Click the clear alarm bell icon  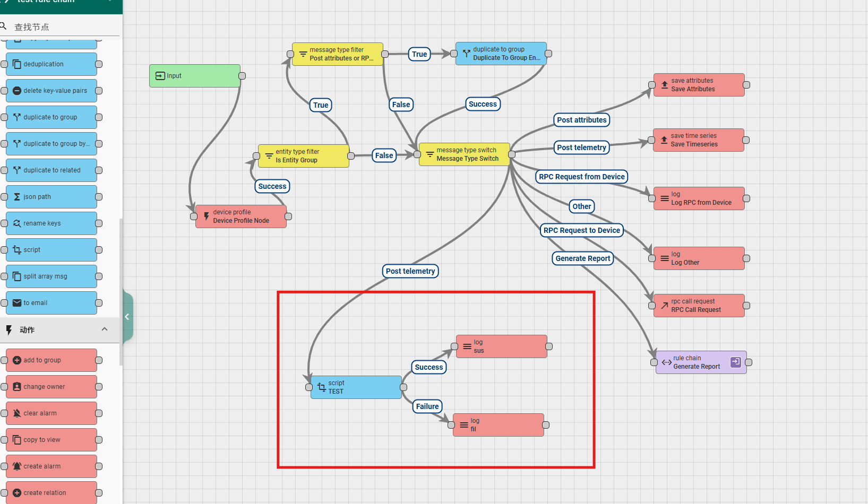[x=17, y=413]
